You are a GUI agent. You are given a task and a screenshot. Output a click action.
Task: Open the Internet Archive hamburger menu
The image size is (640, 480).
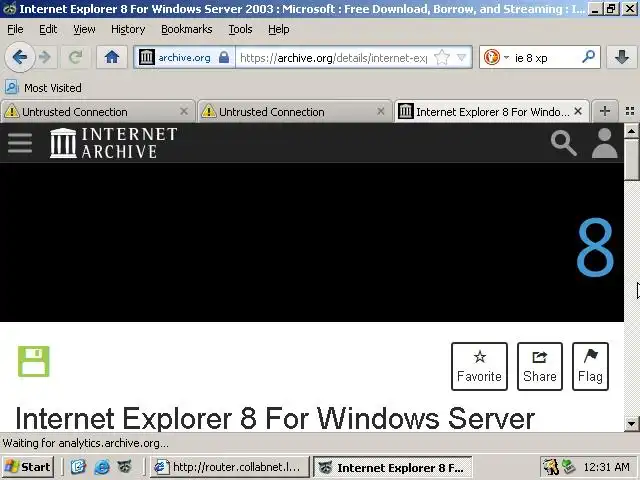tap(20, 143)
